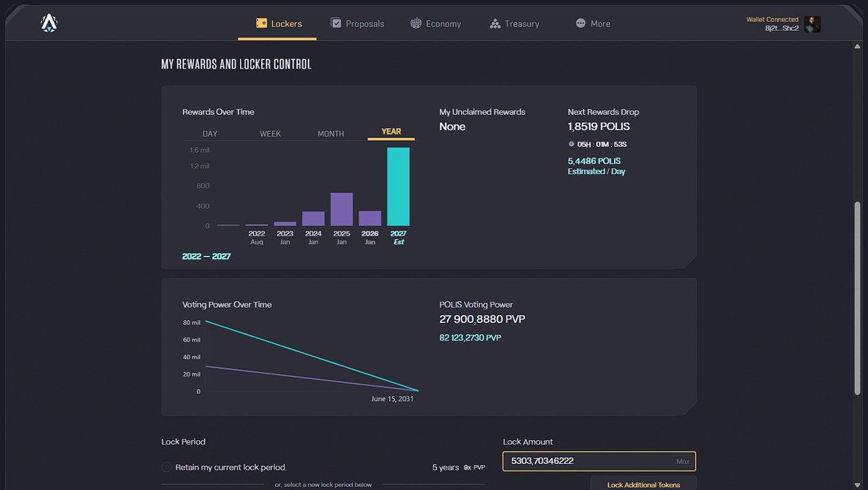This screenshot has width=868, height=490.
Task: Click the Lockers tab wallet icon
Action: pyautogui.click(x=262, y=24)
